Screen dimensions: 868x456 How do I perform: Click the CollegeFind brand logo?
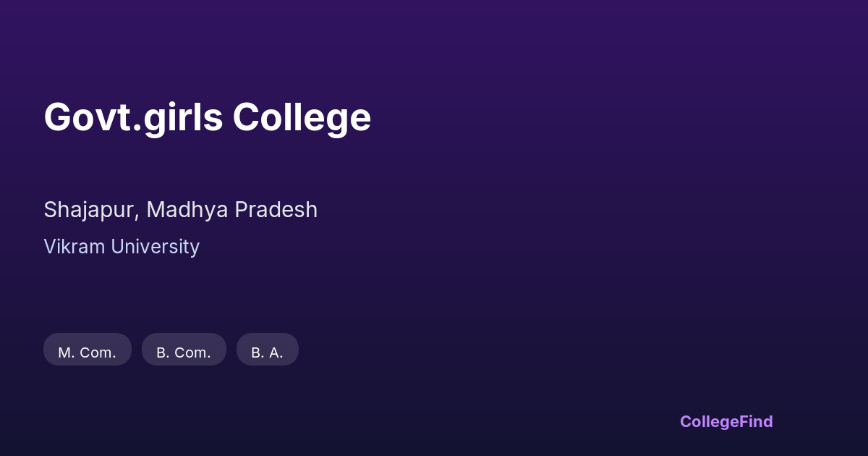click(x=726, y=421)
